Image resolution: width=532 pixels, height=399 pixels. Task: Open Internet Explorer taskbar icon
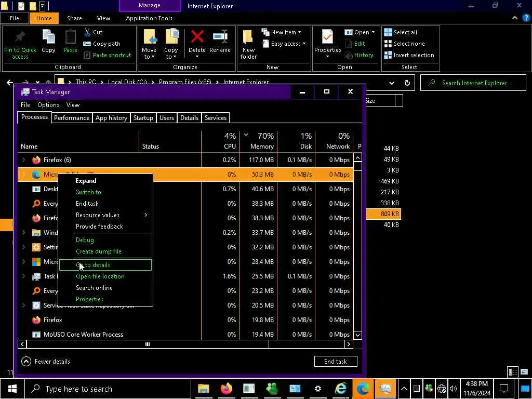(340, 389)
